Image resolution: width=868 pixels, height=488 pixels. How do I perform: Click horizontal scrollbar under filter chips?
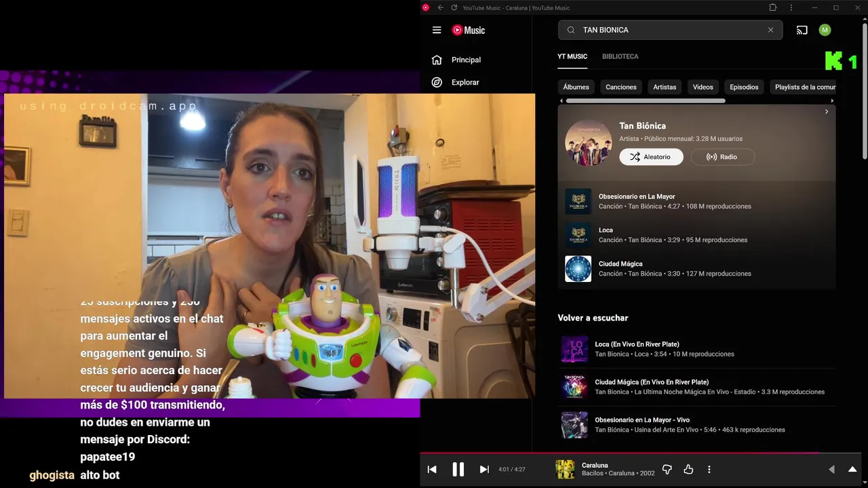tap(645, 101)
